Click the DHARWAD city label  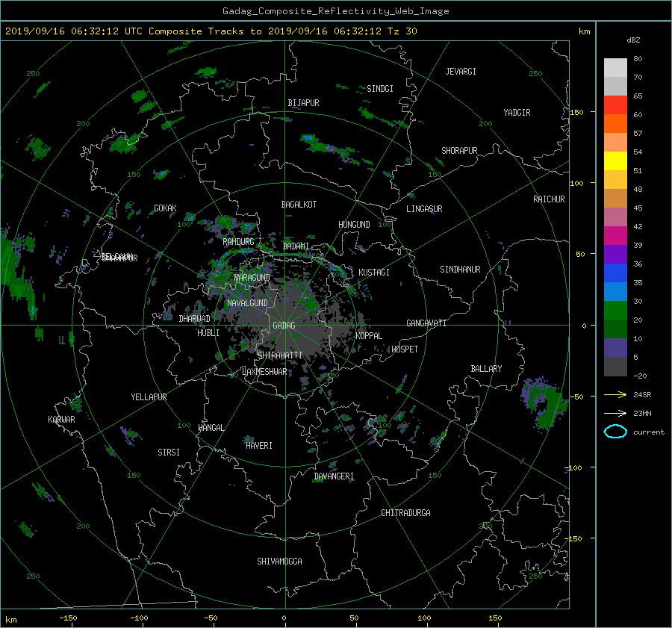[194, 319]
